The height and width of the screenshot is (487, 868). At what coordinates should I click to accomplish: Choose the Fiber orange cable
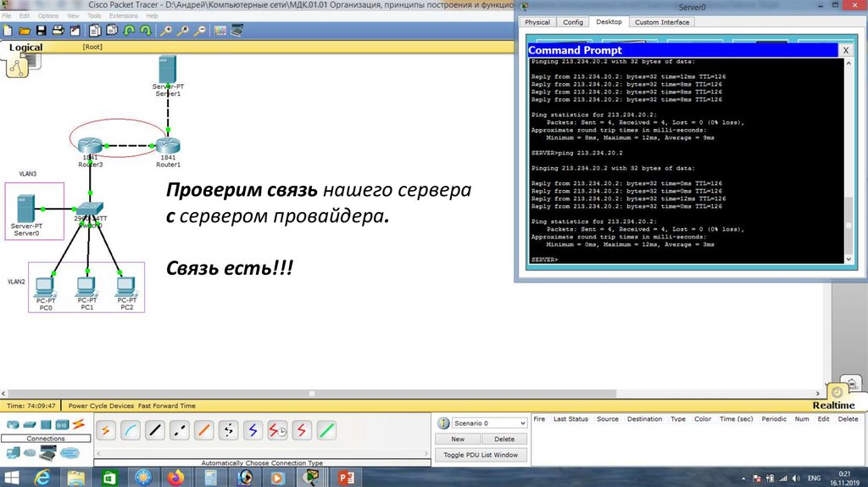(x=203, y=430)
